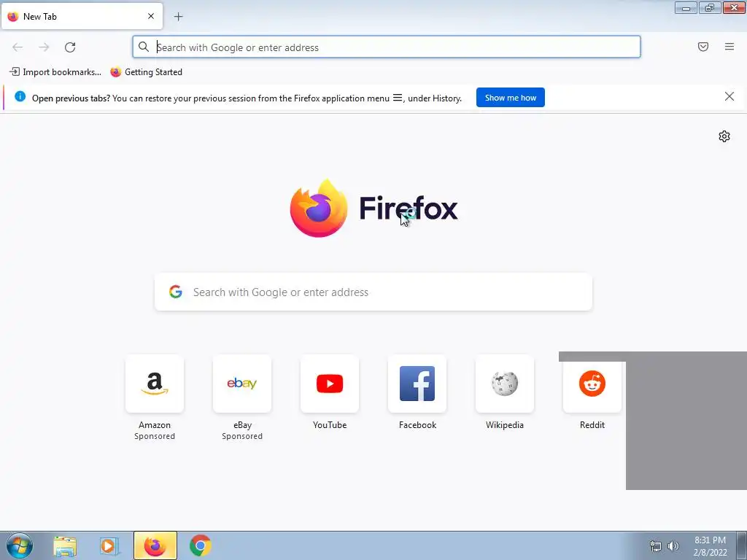Click the page center Google search box
747x560 pixels.
[x=373, y=292]
